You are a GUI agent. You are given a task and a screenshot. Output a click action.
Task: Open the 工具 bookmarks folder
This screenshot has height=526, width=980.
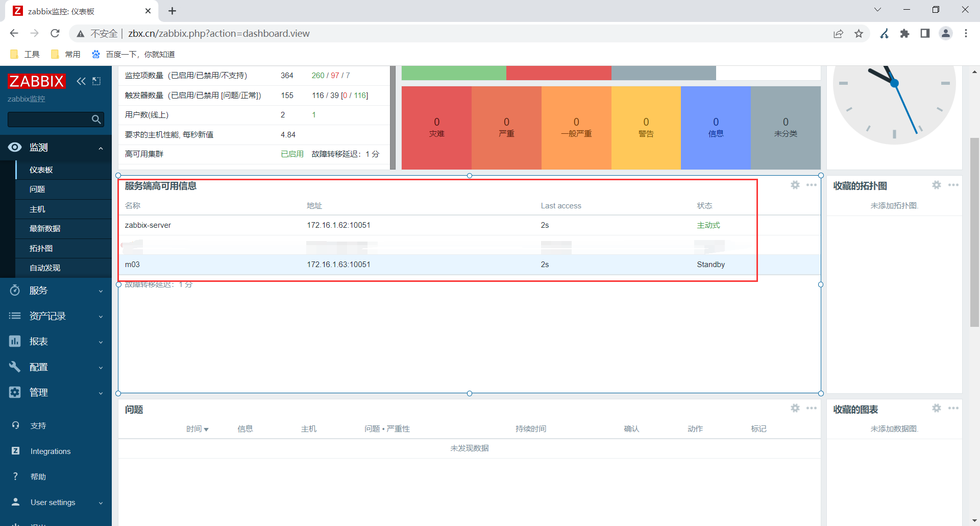25,54
